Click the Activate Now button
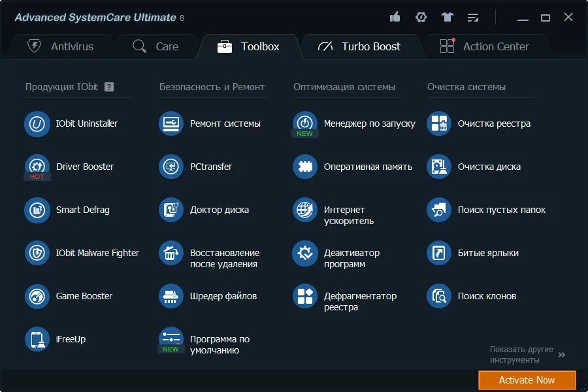 527,380
